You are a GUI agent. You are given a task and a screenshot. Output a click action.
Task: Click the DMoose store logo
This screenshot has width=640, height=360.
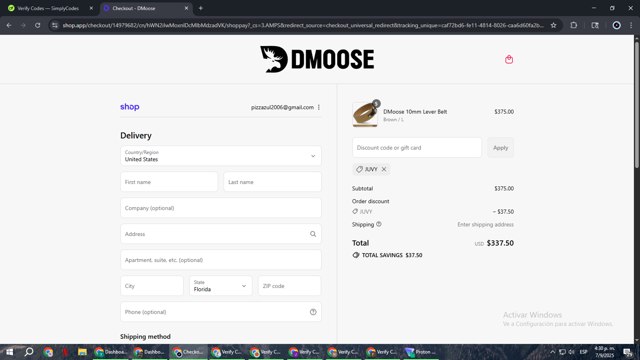(317, 59)
